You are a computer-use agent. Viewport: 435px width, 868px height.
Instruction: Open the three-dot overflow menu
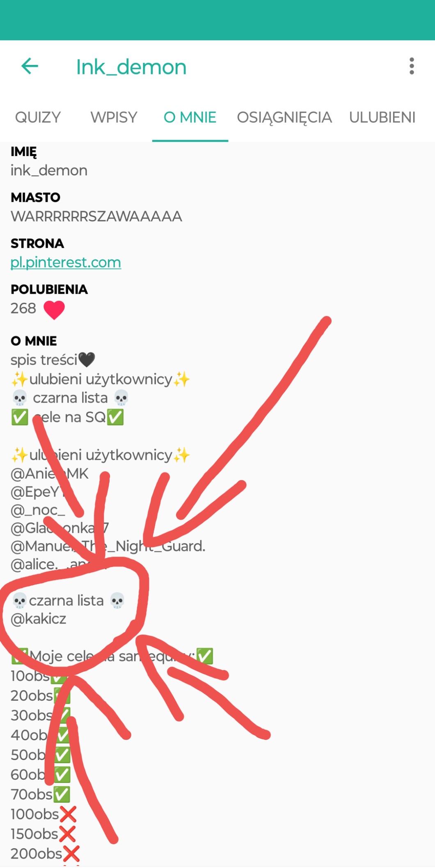coord(412,66)
